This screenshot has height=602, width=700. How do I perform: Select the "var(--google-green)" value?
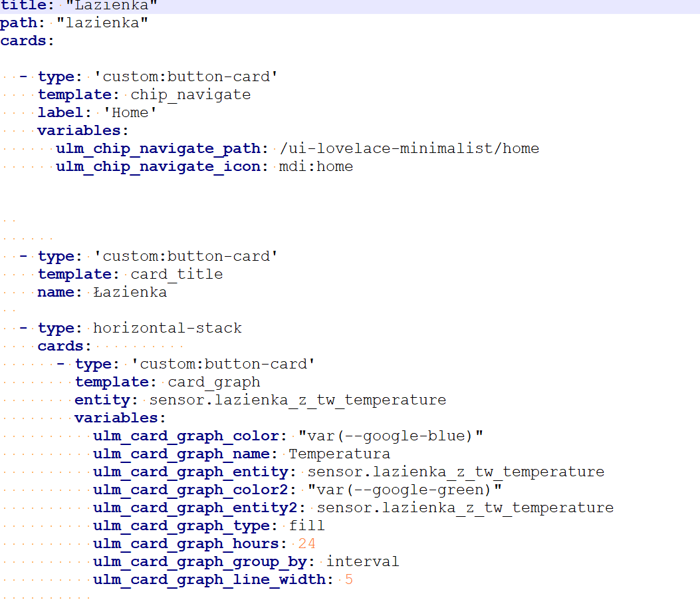point(404,490)
